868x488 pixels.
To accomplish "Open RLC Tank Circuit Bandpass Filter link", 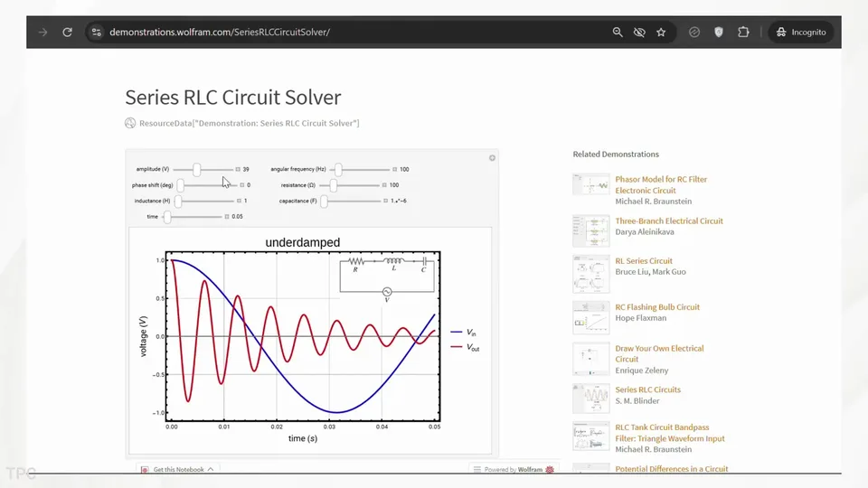I will 670,433.
